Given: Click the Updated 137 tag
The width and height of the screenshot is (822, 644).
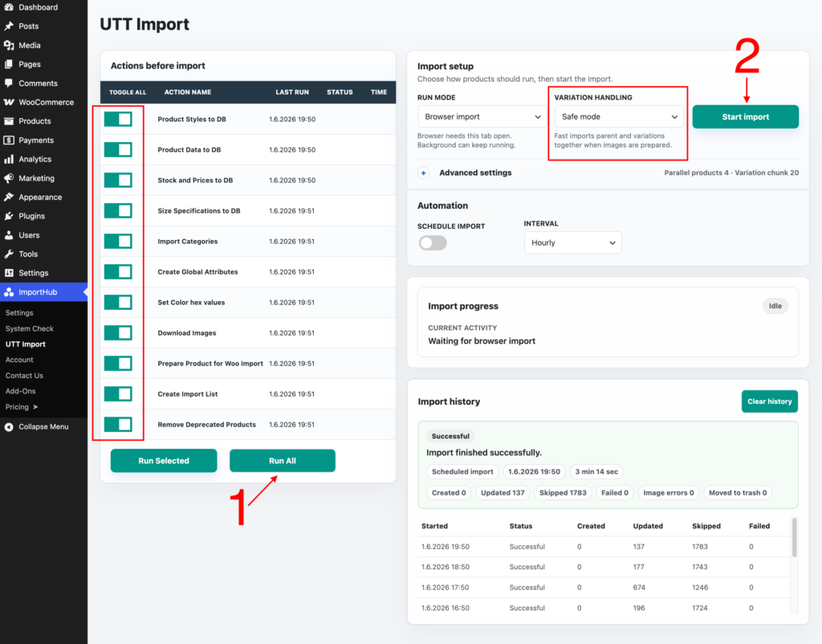Looking at the screenshot, I should point(503,492).
